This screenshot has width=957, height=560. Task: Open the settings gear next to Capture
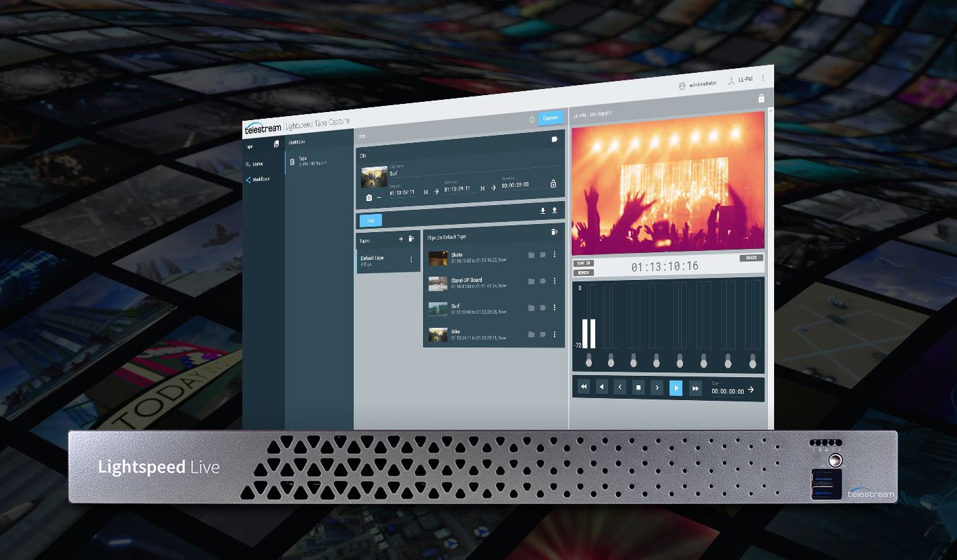click(x=532, y=119)
